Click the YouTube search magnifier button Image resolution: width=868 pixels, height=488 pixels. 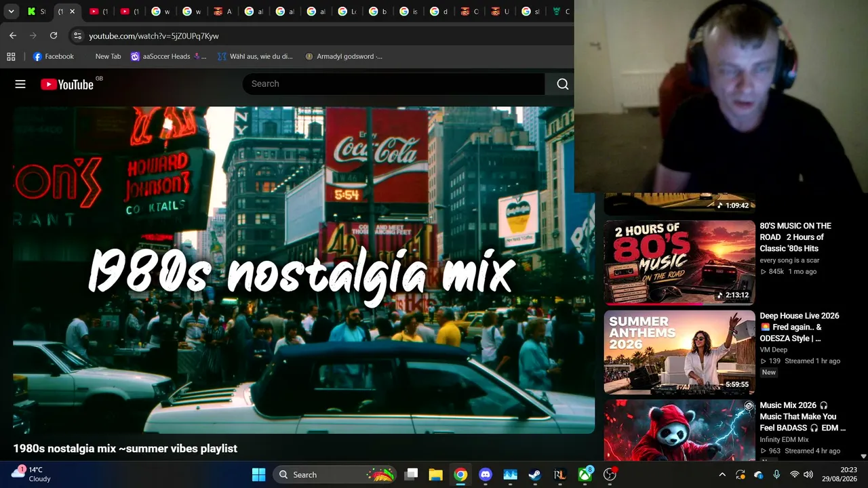(562, 84)
